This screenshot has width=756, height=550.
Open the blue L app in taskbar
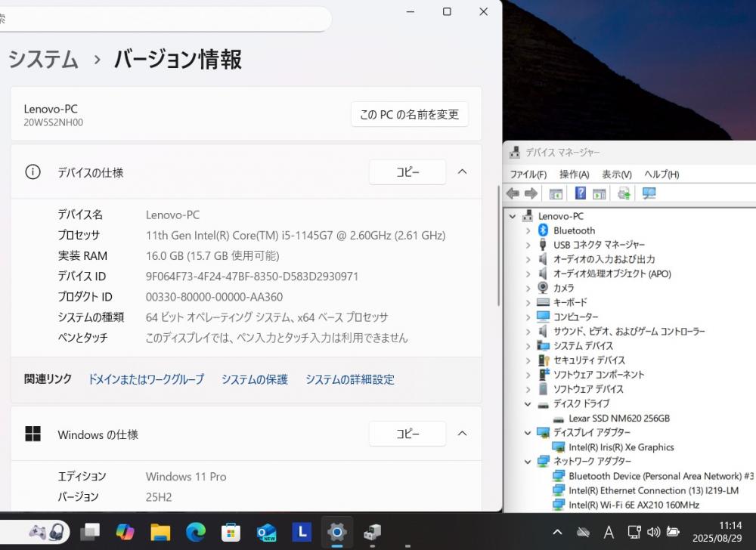click(x=302, y=532)
